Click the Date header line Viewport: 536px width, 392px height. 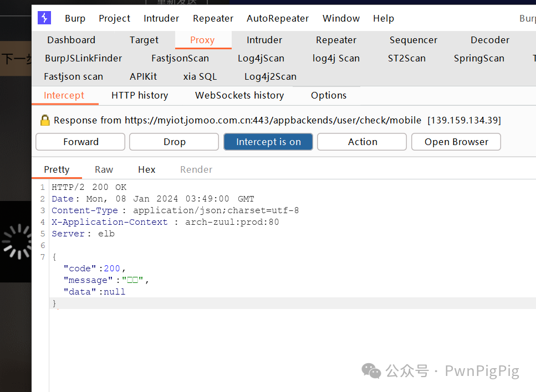point(153,199)
